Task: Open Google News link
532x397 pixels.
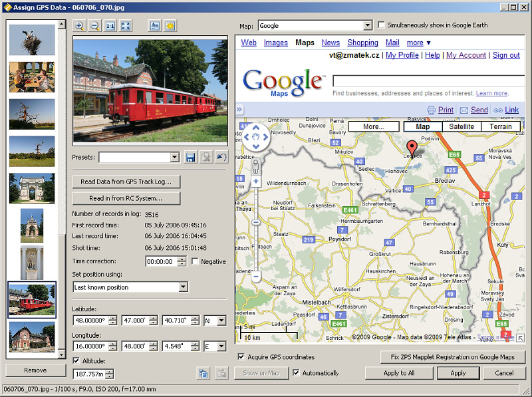Action: 331,43
